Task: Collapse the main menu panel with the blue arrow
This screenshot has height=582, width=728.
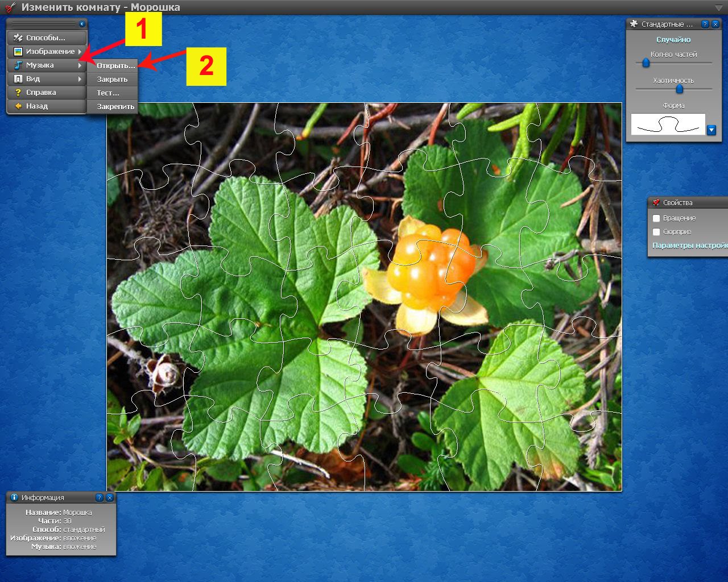Action: pyautogui.click(x=82, y=24)
